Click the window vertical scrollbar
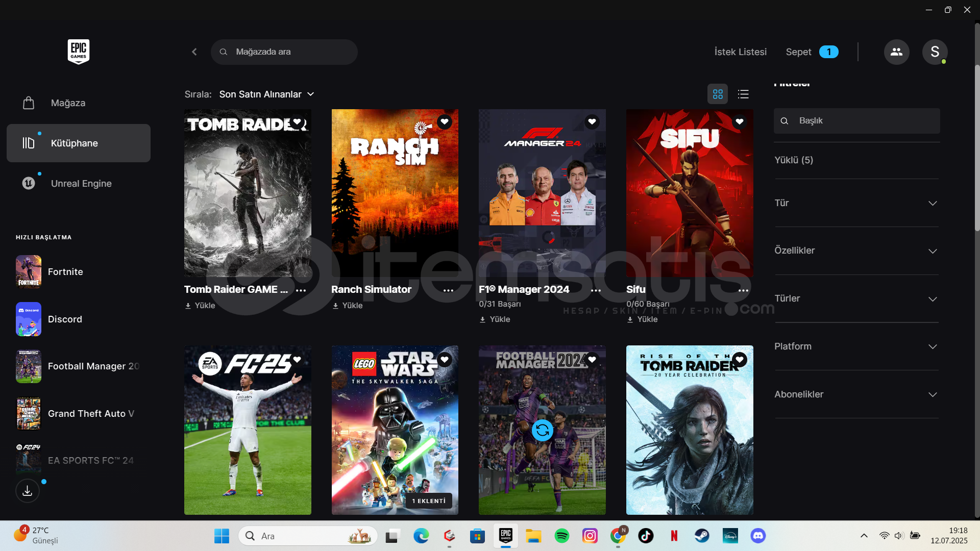980x551 pixels. [977, 148]
